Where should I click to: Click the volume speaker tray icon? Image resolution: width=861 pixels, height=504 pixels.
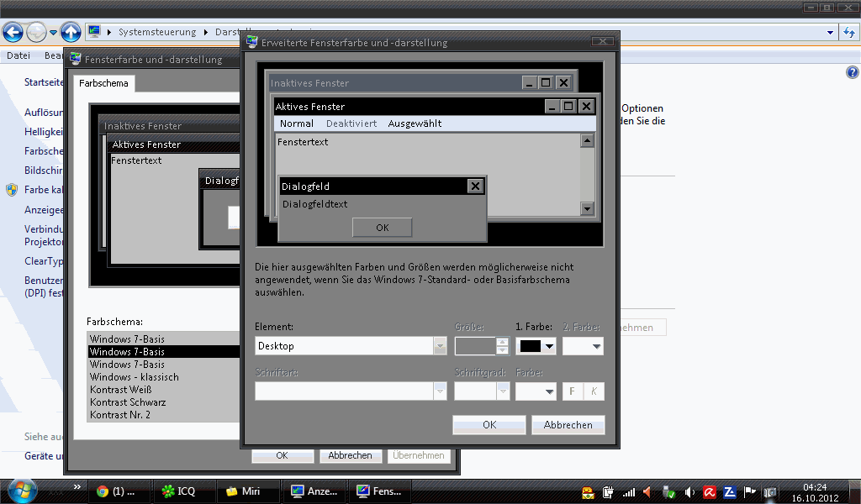coord(689,492)
